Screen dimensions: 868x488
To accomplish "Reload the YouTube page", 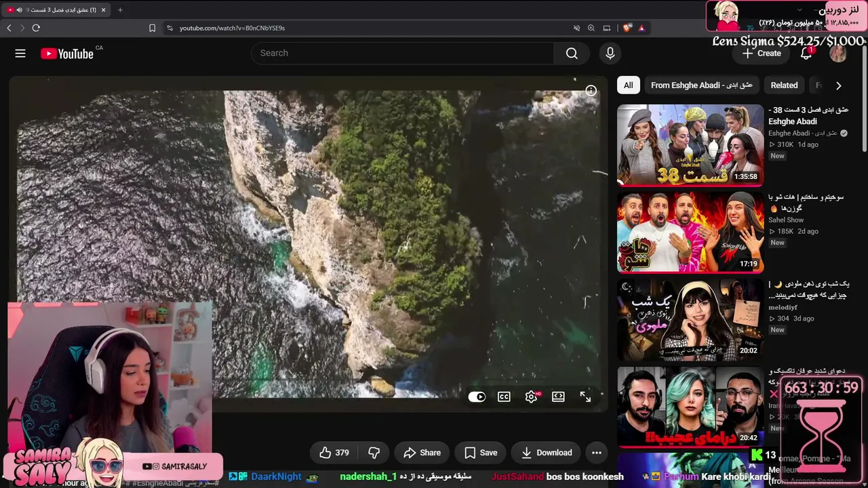I will [x=36, y=28].
